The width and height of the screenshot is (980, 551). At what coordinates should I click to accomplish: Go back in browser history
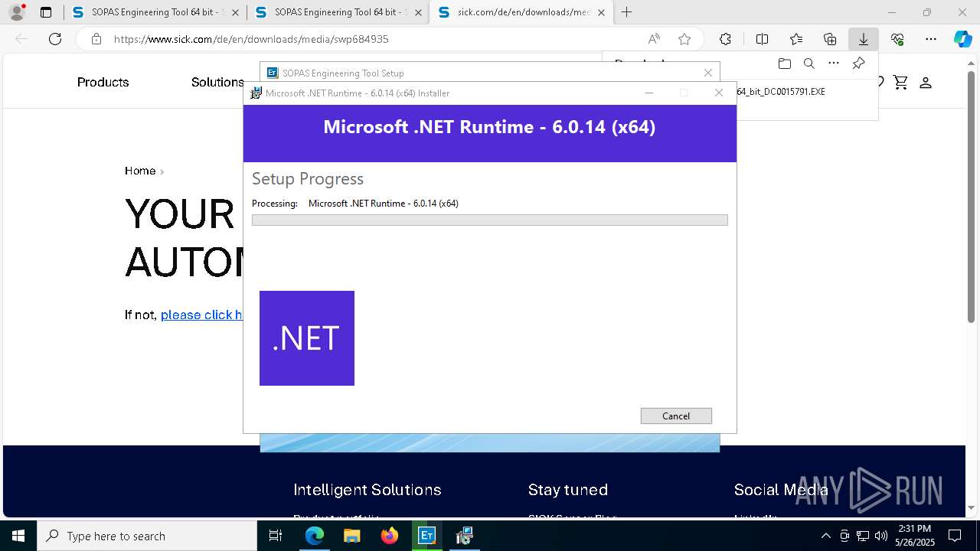point(21,39)
